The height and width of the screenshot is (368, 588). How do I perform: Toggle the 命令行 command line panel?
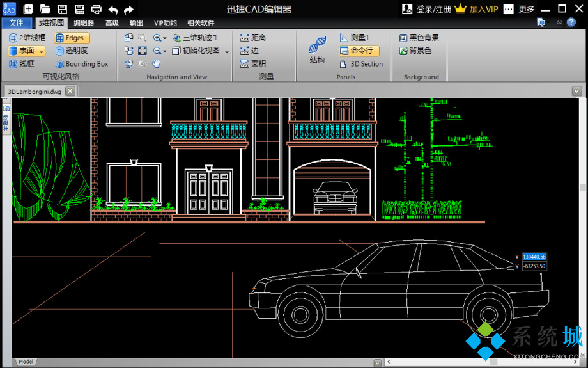[x=358, y=51]
